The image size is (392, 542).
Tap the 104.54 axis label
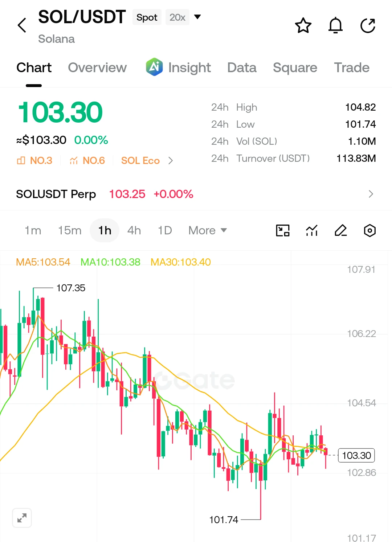tap(362, 403)
